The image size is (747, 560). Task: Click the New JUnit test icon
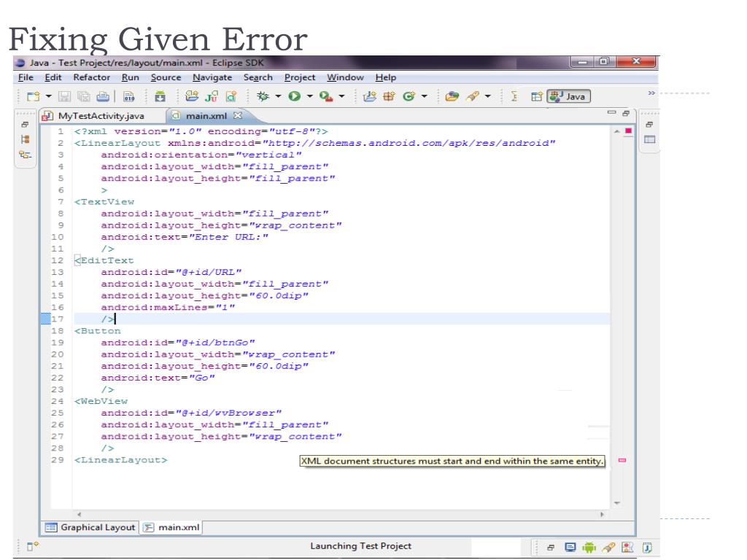click(211, 97)
